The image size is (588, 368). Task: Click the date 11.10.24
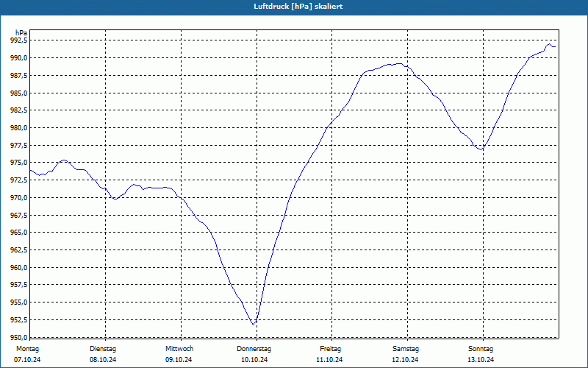329,360
